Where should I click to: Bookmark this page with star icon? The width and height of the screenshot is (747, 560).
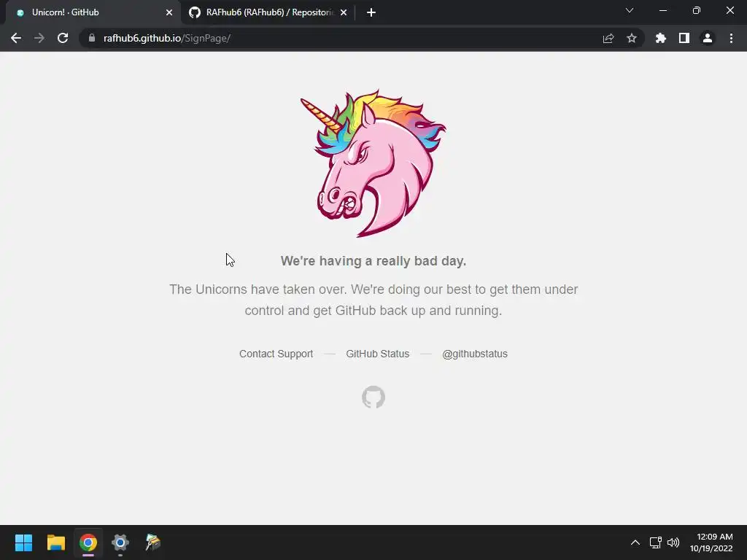(x=632, y=38)
